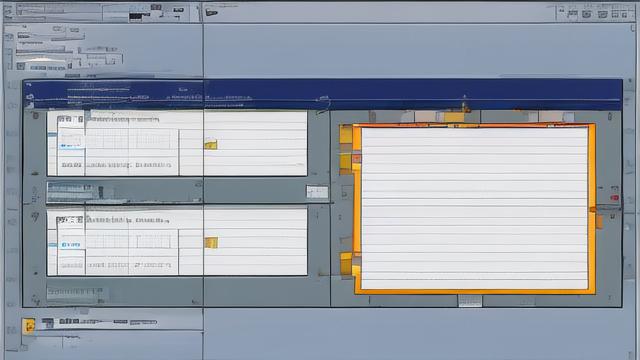The height and width of the screenshot is (360, 640).
Task: Click the red icon right of orange panel
Action: (614, 198)
